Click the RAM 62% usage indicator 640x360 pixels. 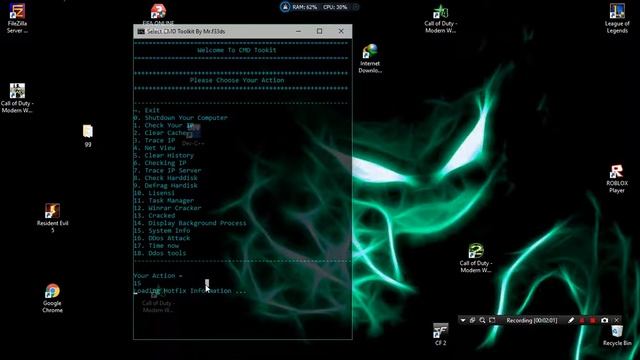tap(304, 7)
